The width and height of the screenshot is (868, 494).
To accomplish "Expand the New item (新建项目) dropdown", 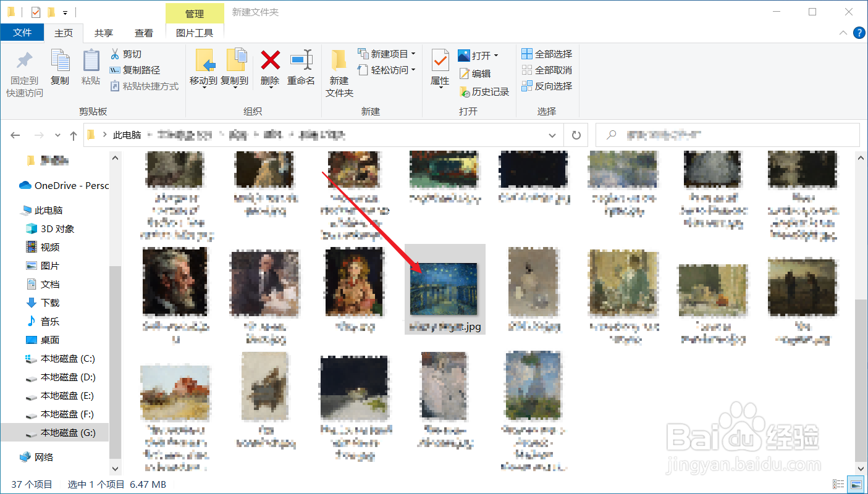I will point(413,54).
